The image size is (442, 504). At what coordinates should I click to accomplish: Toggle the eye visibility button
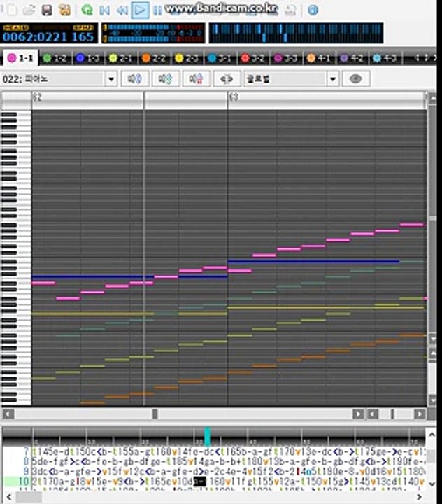pyautogui.click(x=356, y=78)
